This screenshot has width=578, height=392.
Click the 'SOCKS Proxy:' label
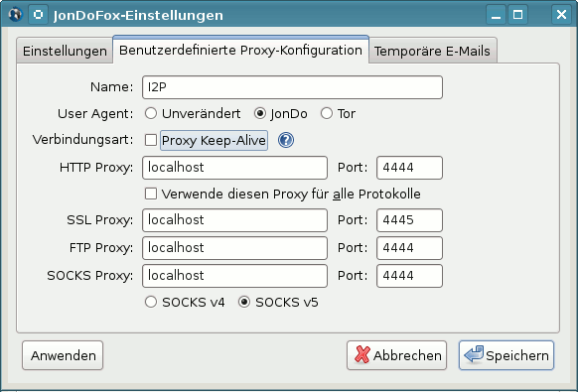90,276
